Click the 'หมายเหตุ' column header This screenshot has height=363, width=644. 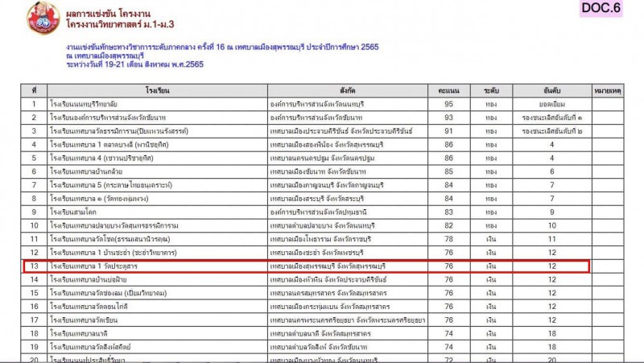pyautogui.click(x=608, y=90)
